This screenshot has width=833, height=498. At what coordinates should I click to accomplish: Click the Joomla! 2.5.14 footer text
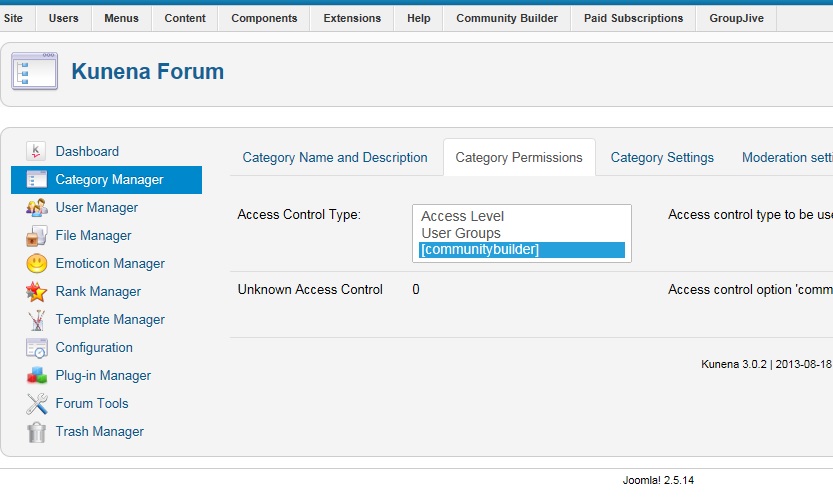[658, 480]
